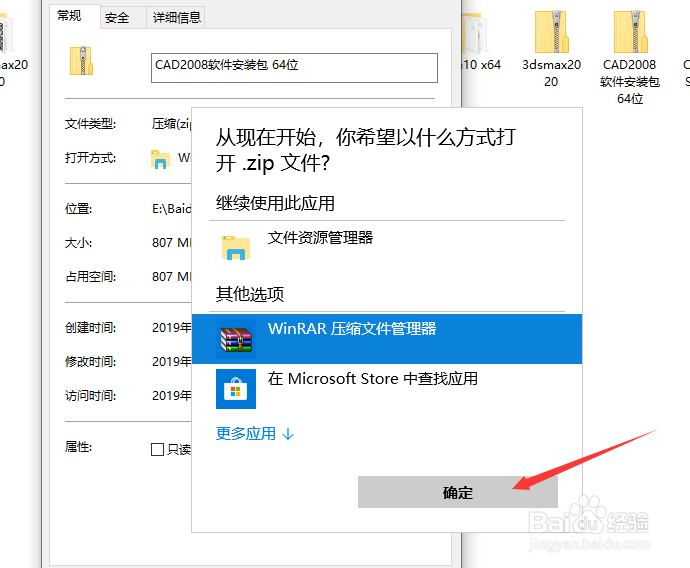Select CAD2008软件安装包 64位 zip on desktop
Image resolution: width=690 pixels, height=568 pixels.
[x=630, y=57]
